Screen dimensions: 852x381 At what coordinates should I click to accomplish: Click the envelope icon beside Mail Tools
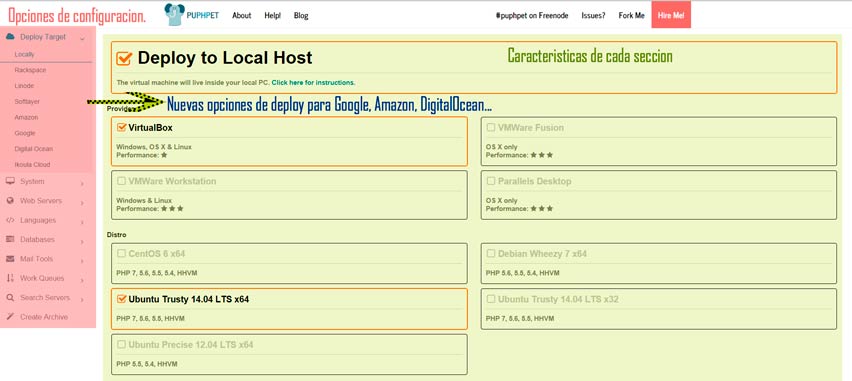tap(10, 259)
